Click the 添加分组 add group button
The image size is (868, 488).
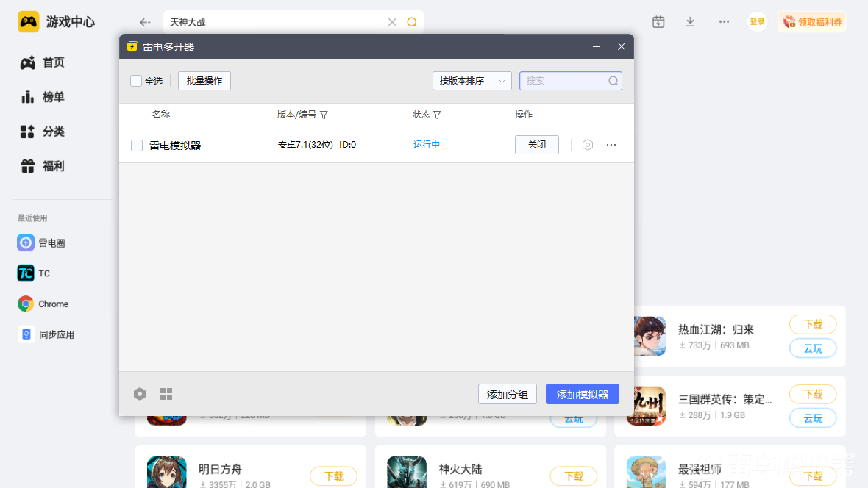507,394
